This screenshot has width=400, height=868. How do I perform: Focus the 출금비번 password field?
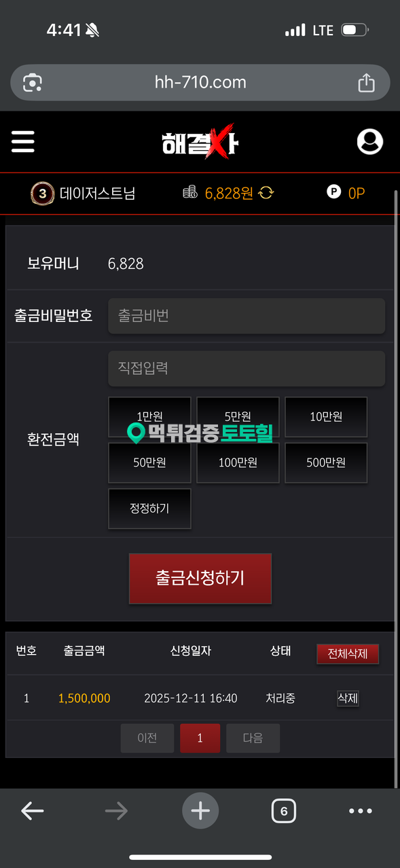(x=247, y=316)
